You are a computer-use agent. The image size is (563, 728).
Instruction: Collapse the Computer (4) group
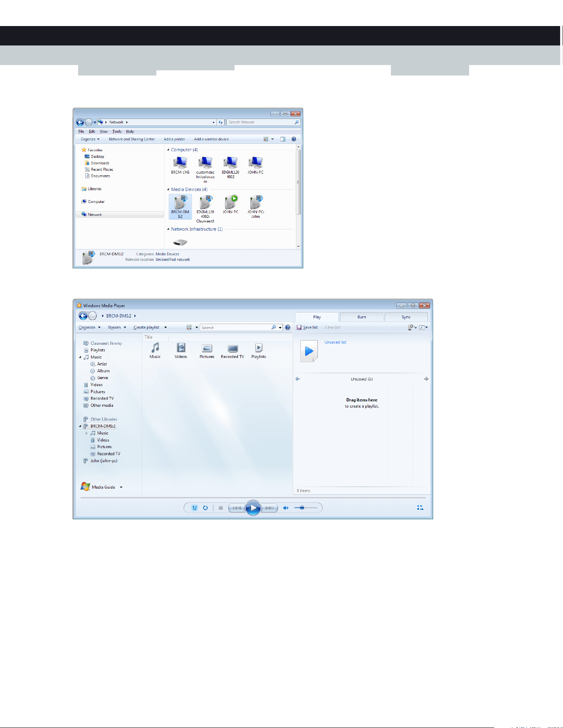pos(168,150)
